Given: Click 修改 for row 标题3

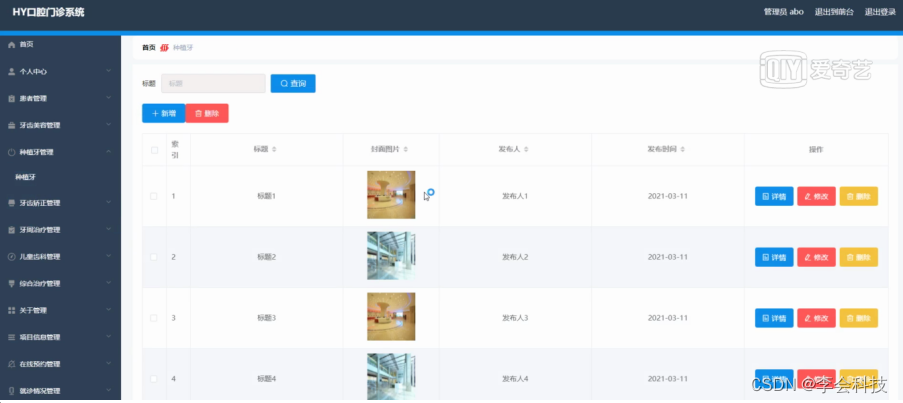Looking at the screenshot, I should (816, 318).
